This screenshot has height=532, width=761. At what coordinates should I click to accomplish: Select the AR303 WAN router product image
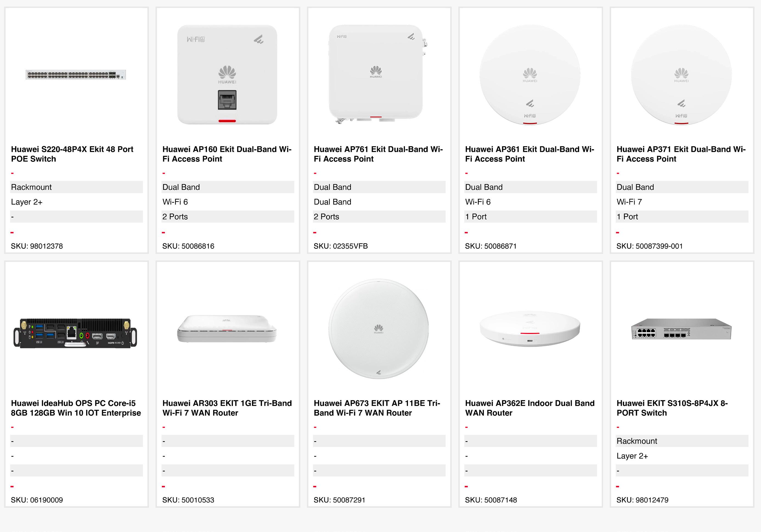pyautogui.click(x=227, y=329)
